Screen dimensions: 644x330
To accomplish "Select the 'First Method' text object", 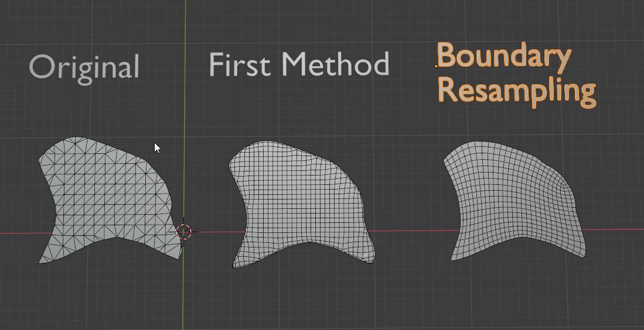I will coord(299,64).
